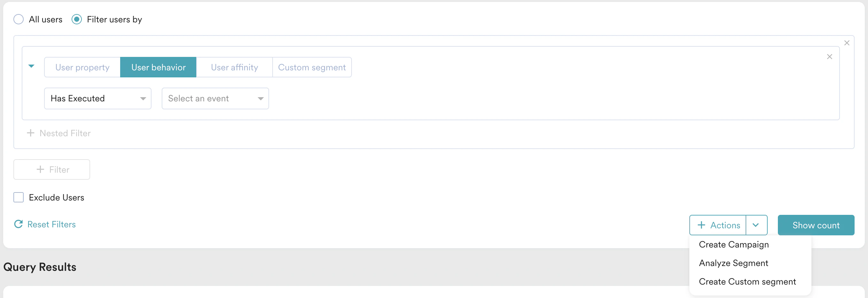Viewport: 868px width, 298px height.
Task: Open the Has Executed dropdown
Action: point(98,98)
